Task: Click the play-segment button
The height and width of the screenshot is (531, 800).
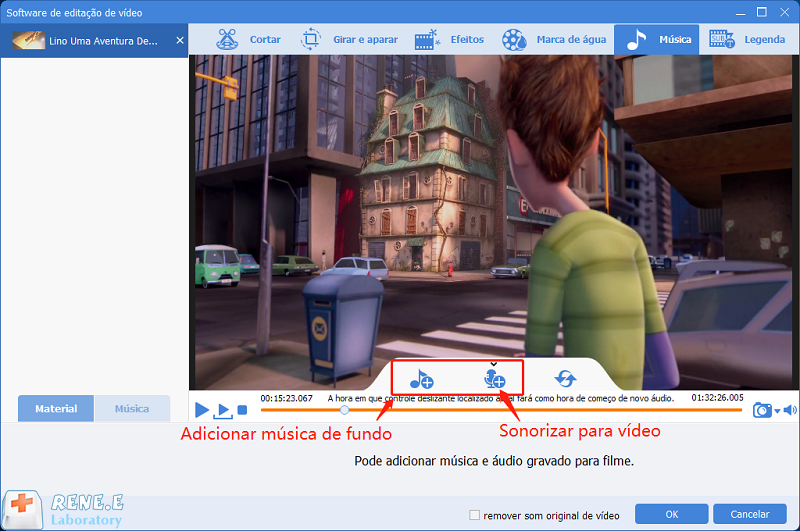Action: click(223, 410)
